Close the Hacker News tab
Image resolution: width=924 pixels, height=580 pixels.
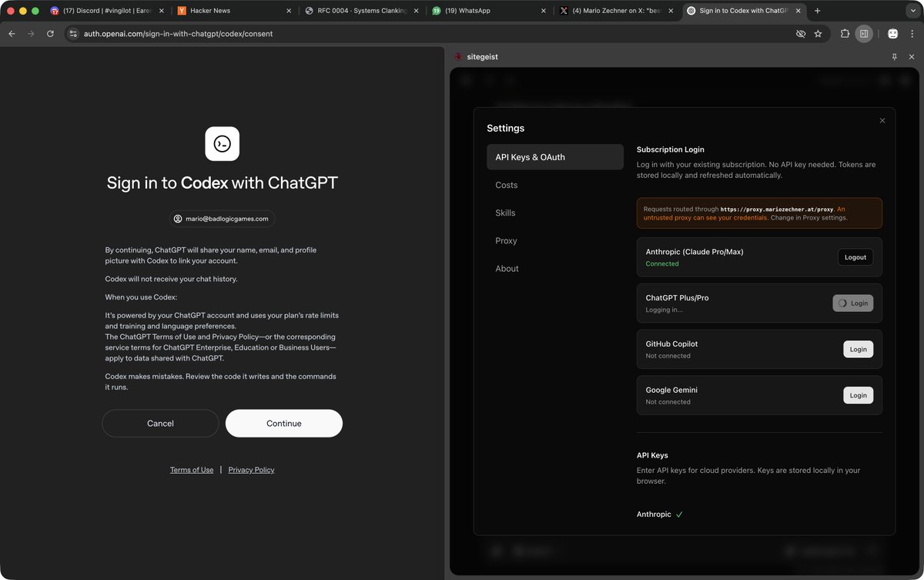pyautogui.click(x=289, y=11)
